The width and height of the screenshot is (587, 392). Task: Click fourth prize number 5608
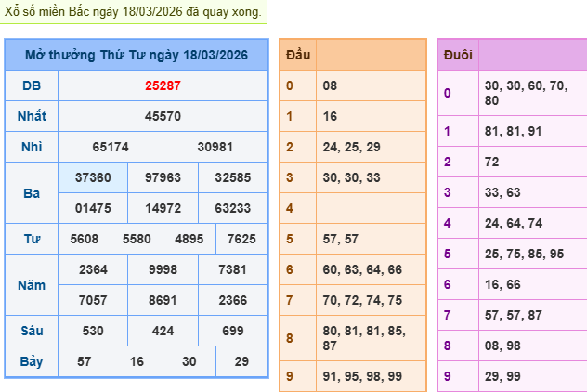click(x=85, y=239)
